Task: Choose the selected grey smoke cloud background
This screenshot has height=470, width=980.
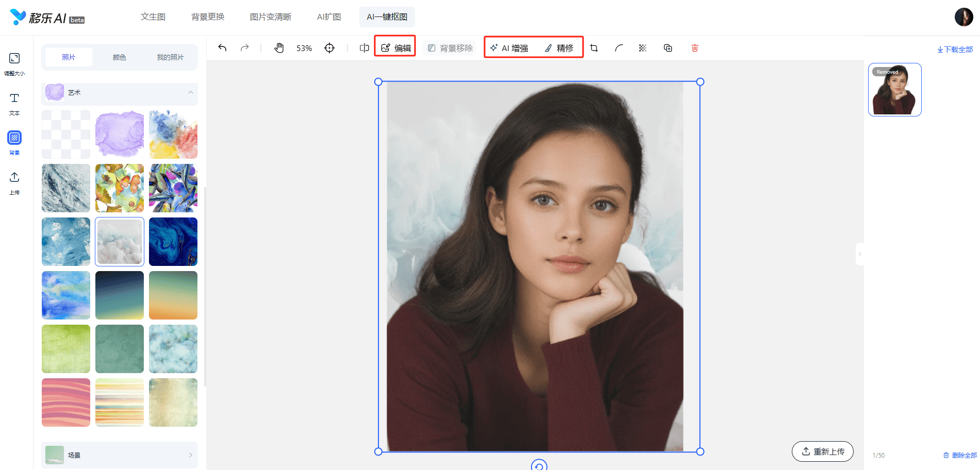Action: pyautogui.click(x=120, y=242)
